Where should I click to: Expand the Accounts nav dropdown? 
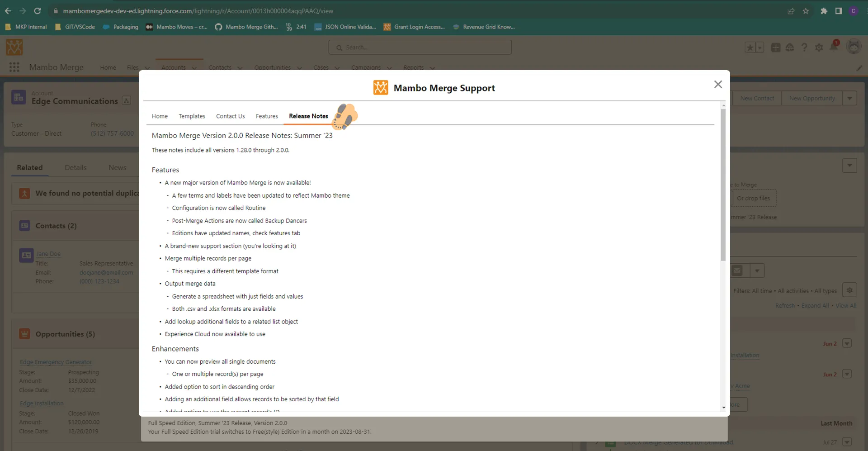click(x=194, y=68)
